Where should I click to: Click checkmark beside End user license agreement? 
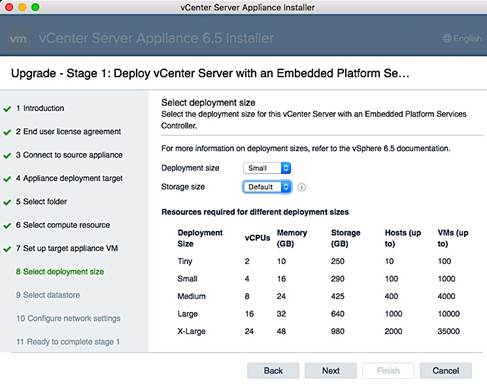pyautogui.click(x=7, y=132)
